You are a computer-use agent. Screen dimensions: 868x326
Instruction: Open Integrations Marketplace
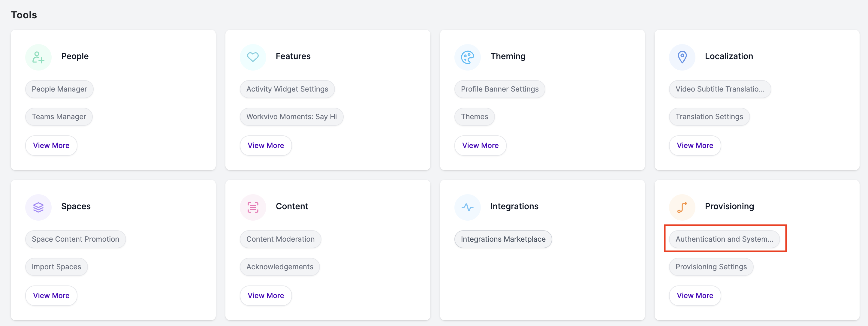(503, 239)
